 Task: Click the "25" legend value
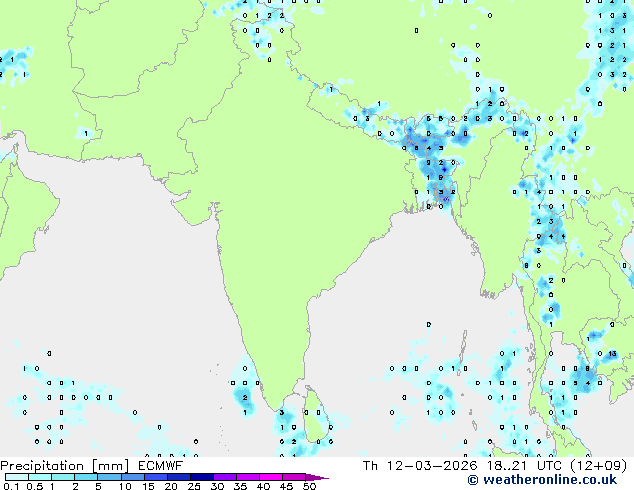point(194,486)
